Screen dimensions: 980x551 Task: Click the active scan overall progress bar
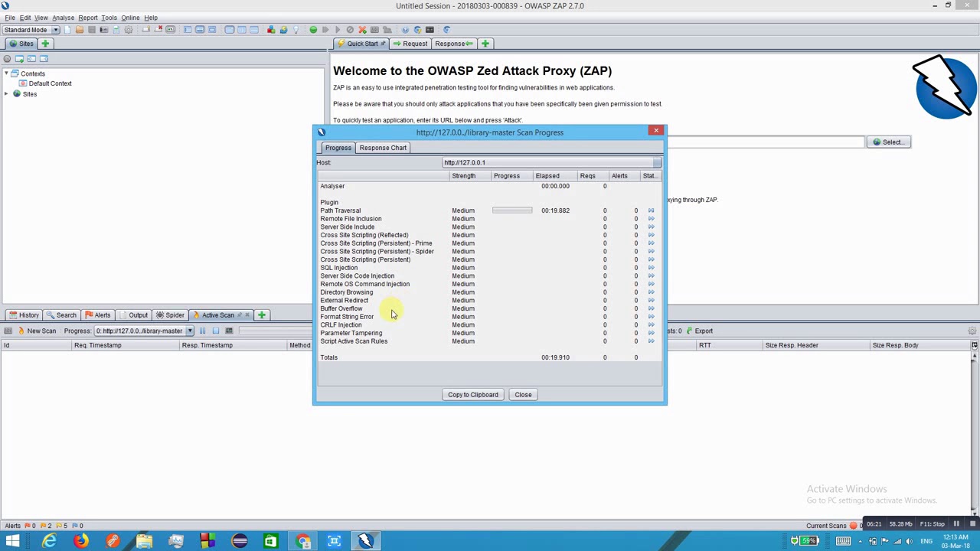coord(276,331)
